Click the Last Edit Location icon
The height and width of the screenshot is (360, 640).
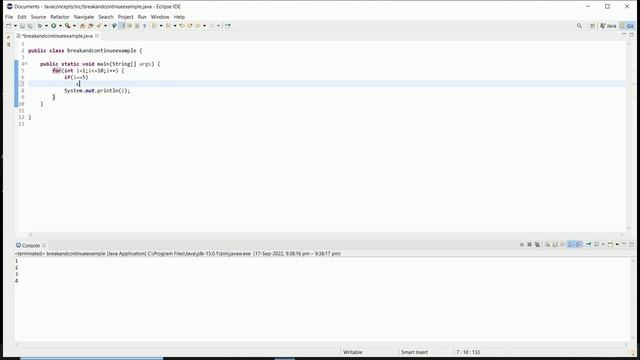(x=182, y=26)
